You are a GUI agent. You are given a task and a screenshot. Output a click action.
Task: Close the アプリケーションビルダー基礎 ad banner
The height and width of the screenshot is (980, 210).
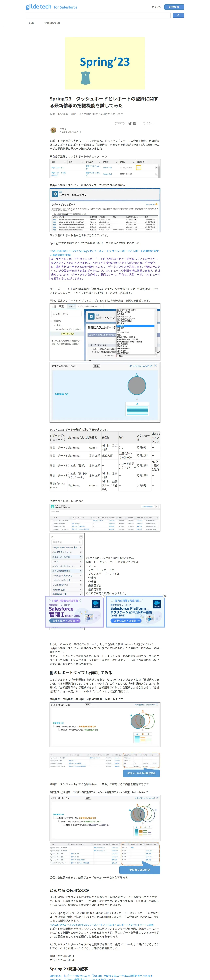pyautogui.click(x=165, y=596)
